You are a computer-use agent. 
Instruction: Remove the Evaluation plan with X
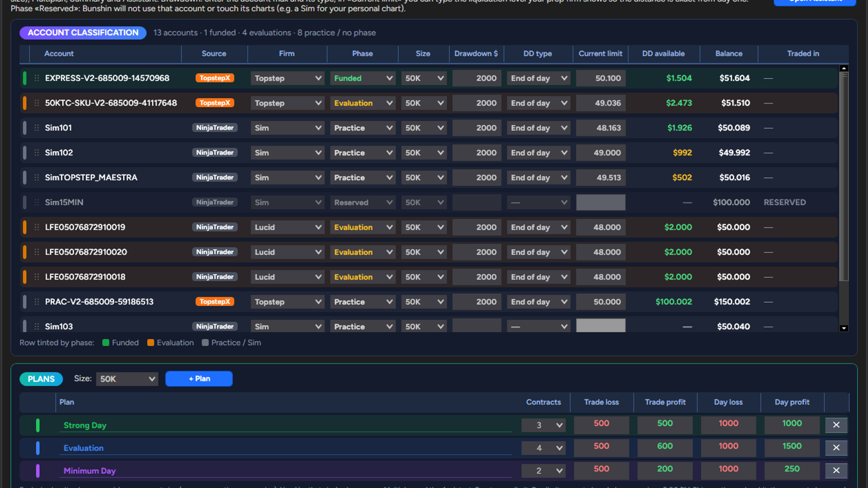pyautogui.click(x=836, y=448)
